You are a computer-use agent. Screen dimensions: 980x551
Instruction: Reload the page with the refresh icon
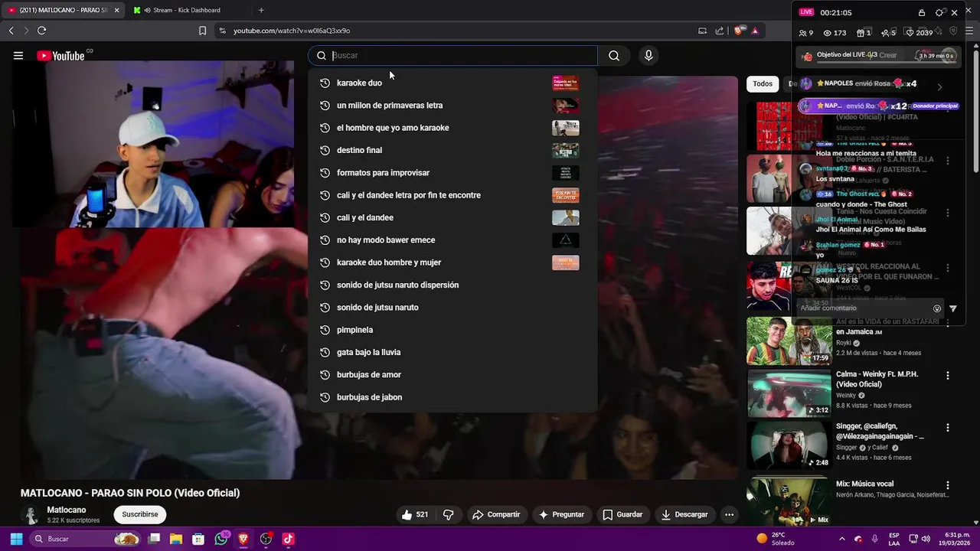(x=41, y=31)
